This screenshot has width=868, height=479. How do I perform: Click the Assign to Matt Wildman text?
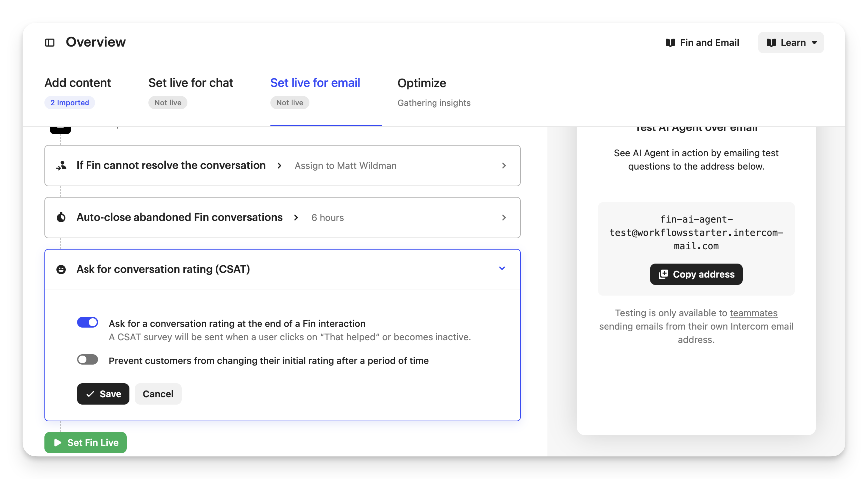click(x=345, y=165)
